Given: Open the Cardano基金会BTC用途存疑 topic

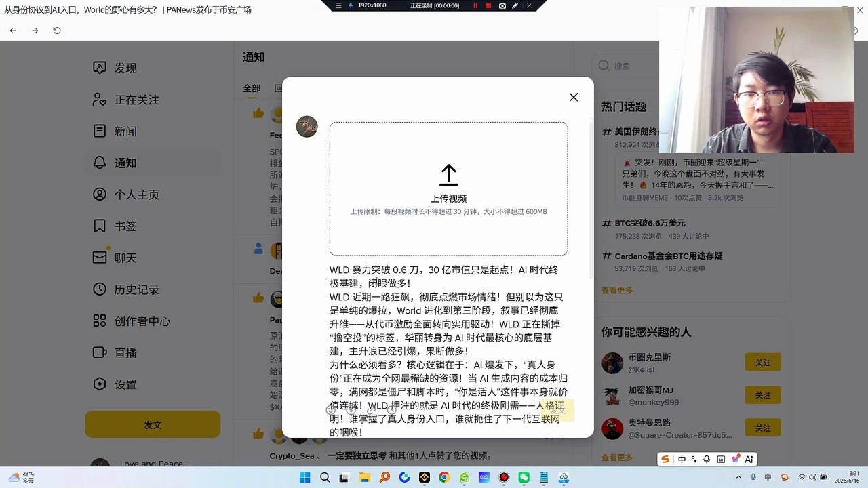Looking at the screenshot, I should tap(669, 256).
